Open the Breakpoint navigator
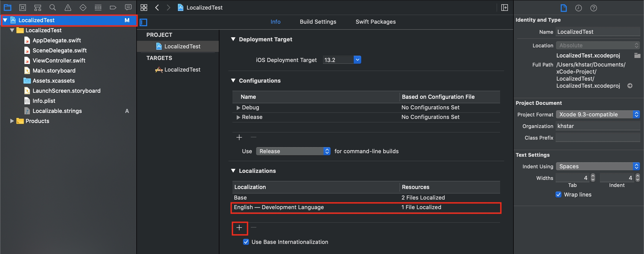 (113, 8)
